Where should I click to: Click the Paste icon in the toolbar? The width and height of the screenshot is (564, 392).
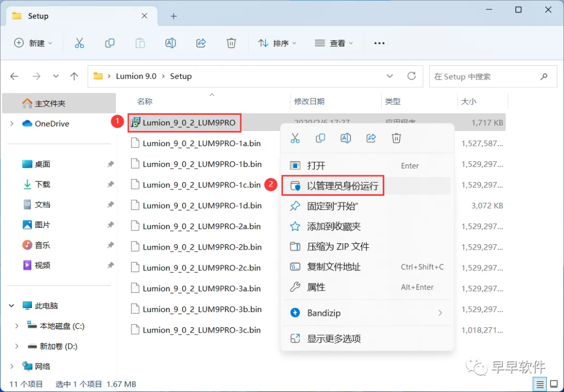[140, 43]
